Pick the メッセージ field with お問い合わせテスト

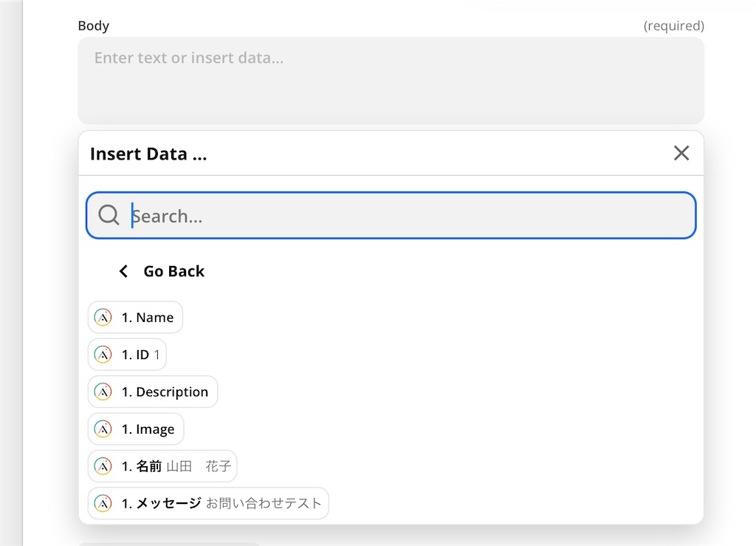pyautogui.click(x=221, y=503)
